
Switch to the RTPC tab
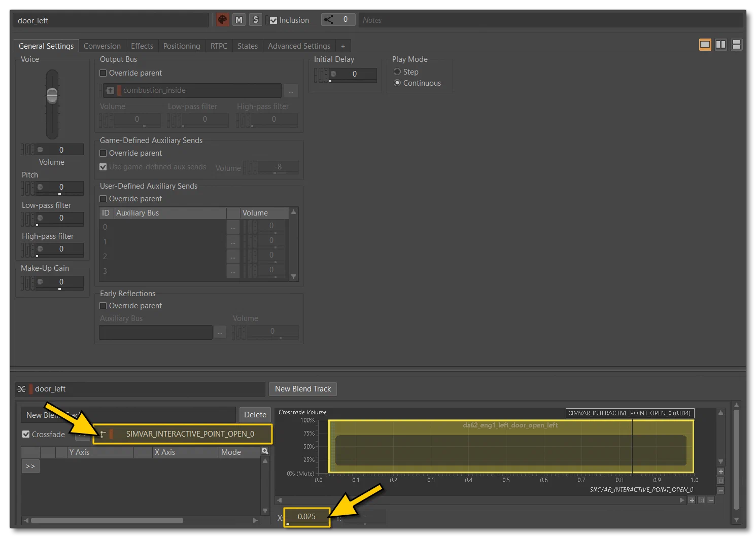point(219,46)
